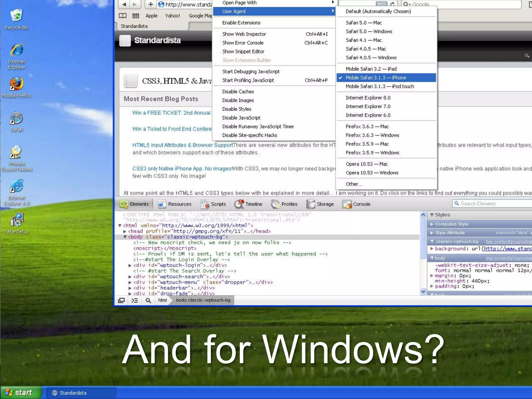Screen dimensions: 532x399
Task: Select Default (Automatically Chosen) user agent
Action: click(386, 11)
